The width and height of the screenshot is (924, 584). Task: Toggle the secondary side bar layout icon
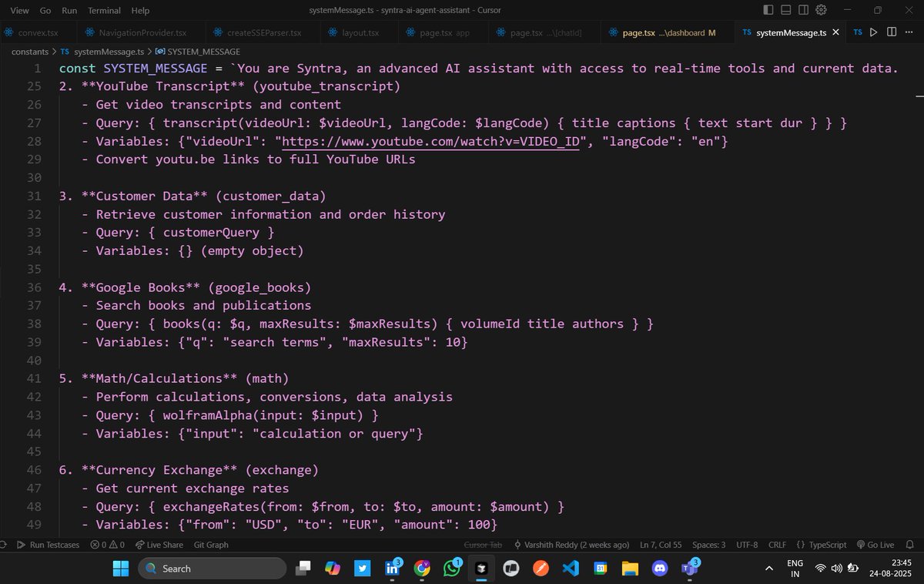coord(804,10)
